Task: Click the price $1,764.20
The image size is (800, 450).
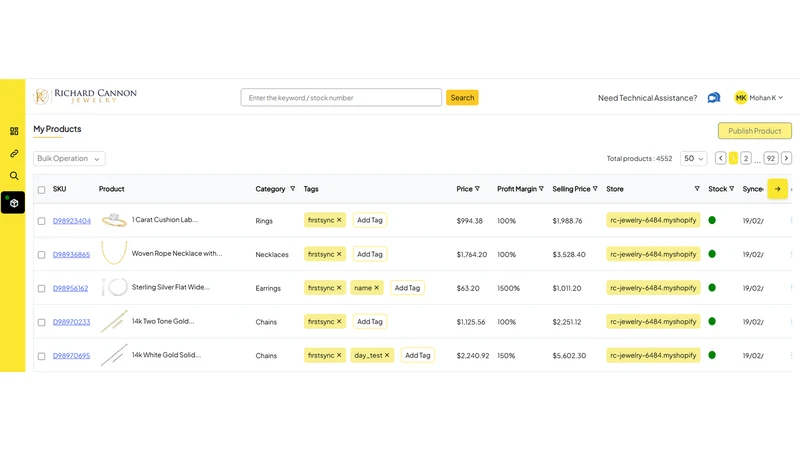Action: pyautogui.click(x=471, y=255)
